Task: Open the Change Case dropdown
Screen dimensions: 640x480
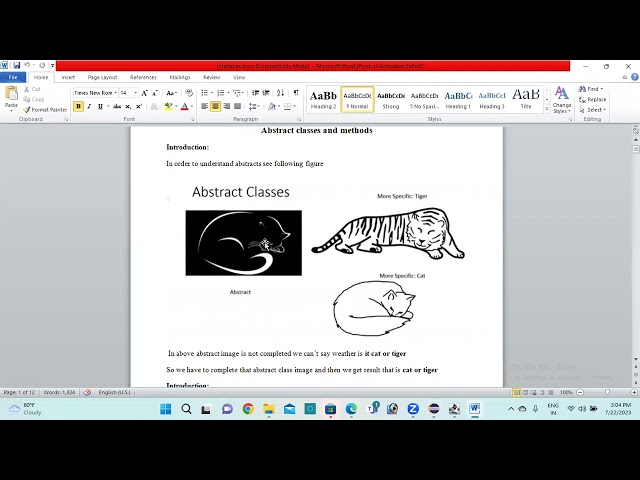Action: [x=172, y=93]
